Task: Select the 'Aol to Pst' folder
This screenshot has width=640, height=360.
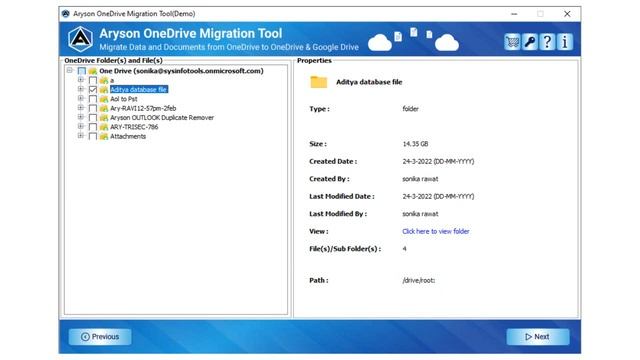Action: 124,99
